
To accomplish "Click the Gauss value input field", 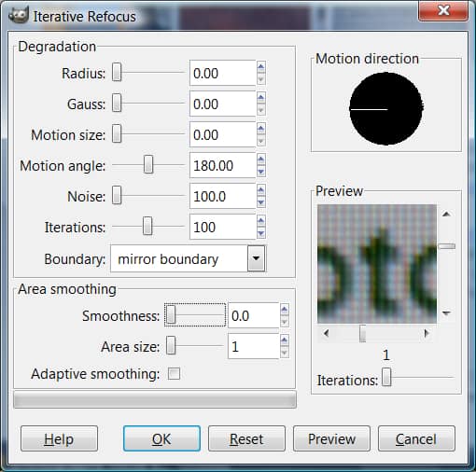I will 222,104.
